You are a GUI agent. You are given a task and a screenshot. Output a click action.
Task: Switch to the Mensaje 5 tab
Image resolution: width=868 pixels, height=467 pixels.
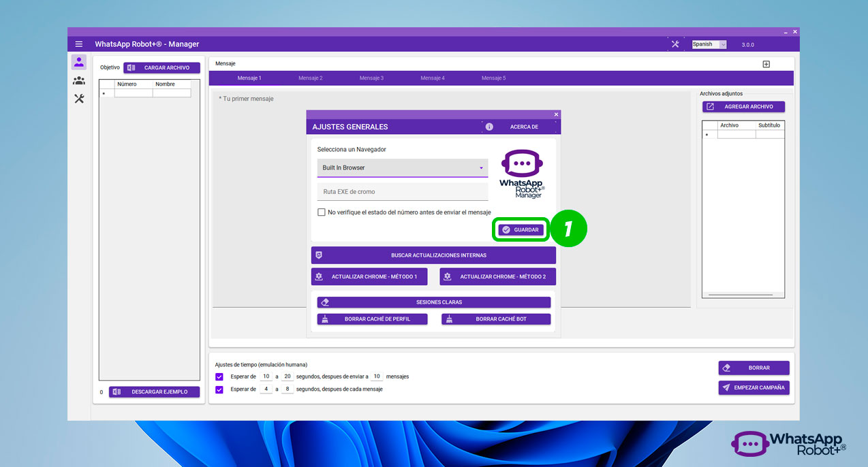(x=494, y=78)
